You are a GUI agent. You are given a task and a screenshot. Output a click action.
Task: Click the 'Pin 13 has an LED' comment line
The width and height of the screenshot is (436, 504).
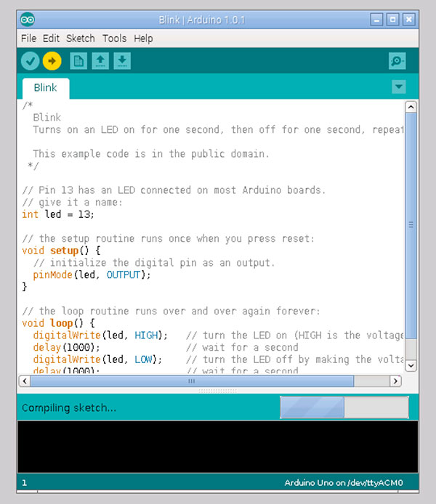pos(174,190)
